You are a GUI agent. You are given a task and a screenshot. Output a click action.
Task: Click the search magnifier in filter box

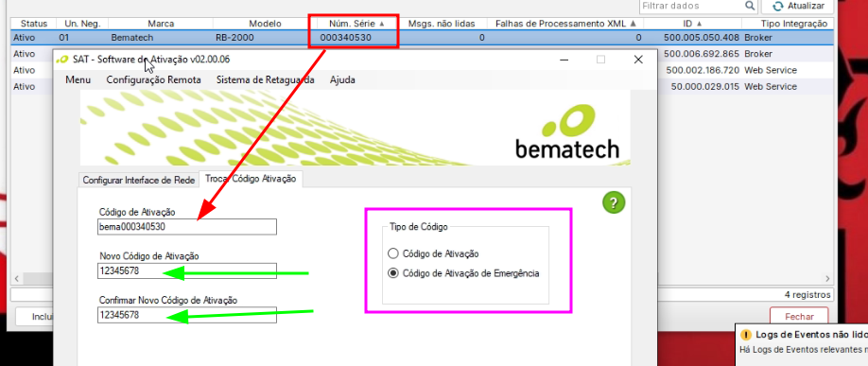pos(750,6)
